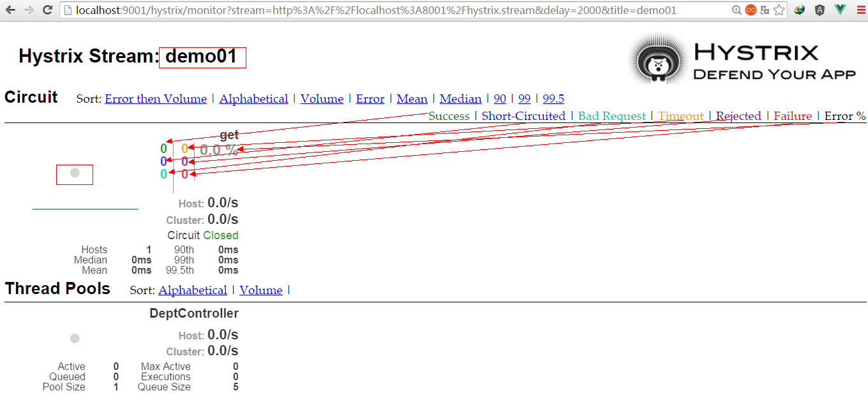The image size is (868, 407).
Task: Click the Error % legend label
Action: coord(845,116)
